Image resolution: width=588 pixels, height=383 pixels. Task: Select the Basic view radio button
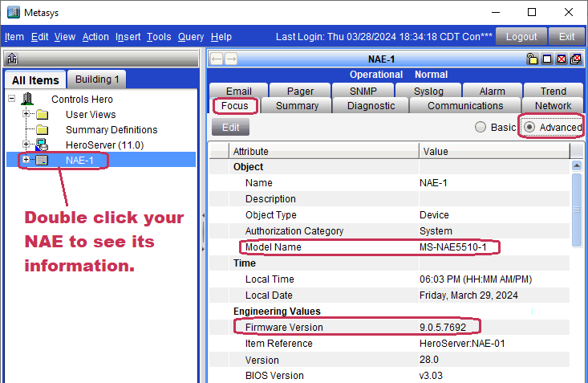point(481,128)
